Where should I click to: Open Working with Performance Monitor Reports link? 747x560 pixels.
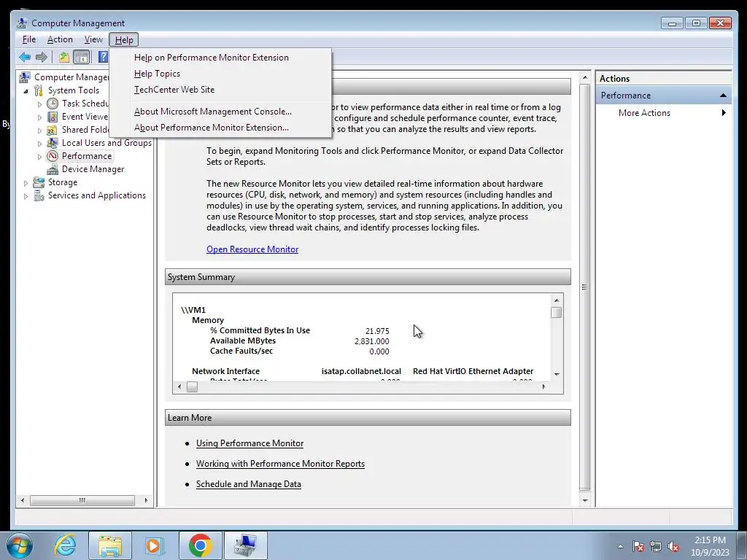[280, 464]
